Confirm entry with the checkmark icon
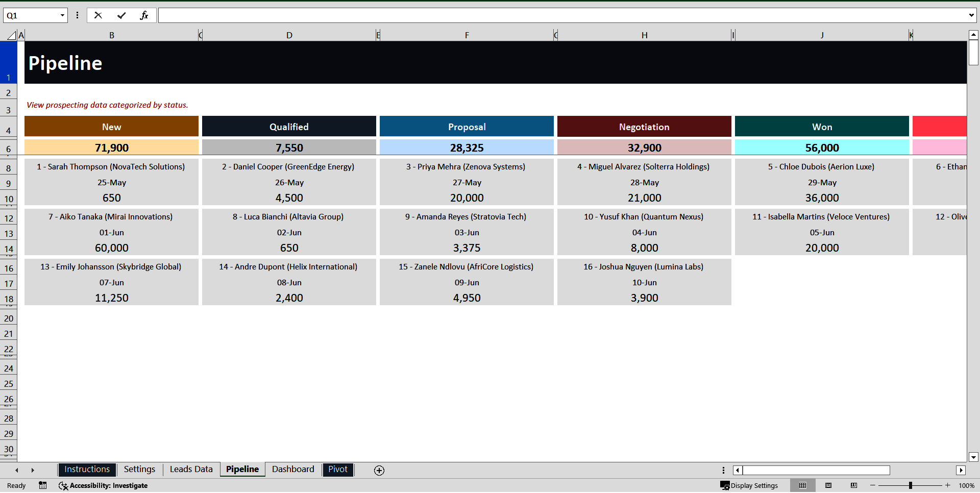Image resolution: width=980 pixels, height=493 pixels. pyautogui.click(x=121, y=15)
